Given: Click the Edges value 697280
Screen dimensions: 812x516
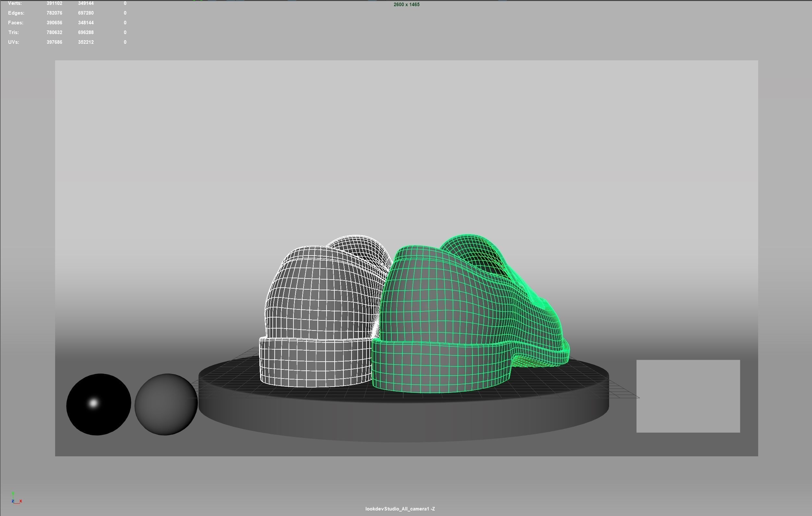Looking at the screenshot, I should pos(86,13).
